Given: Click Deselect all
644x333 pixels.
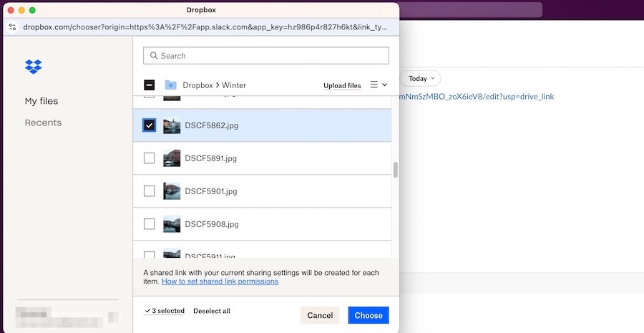Looking at the screenshot, I should (212, 311).
